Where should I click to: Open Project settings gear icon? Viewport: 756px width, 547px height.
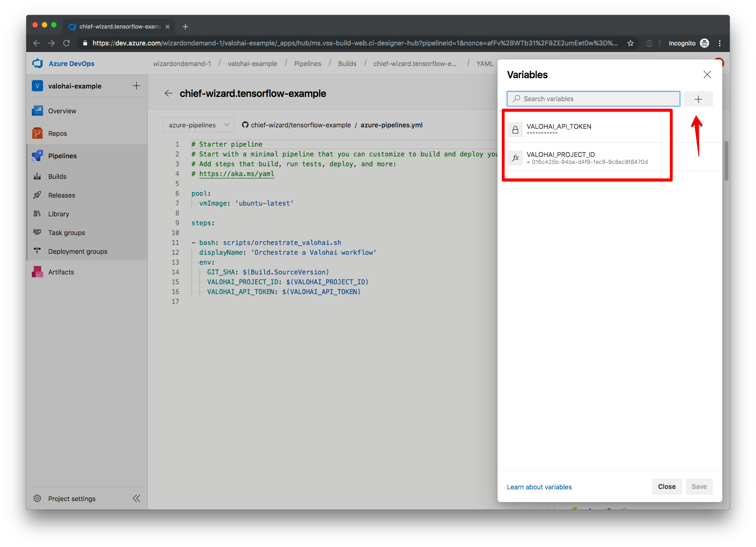point(37,499)
